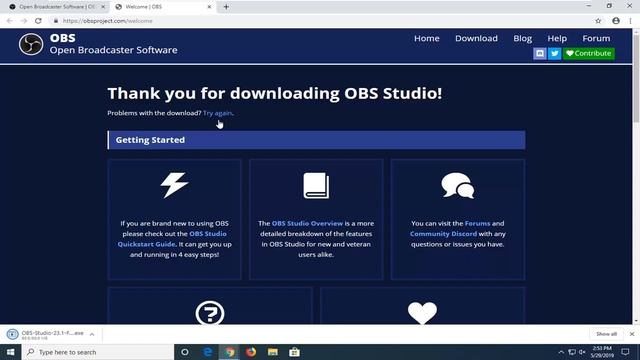Click the chat bubbles forum icon
Viewport: 640px width, 360px height.
[458, 186]
